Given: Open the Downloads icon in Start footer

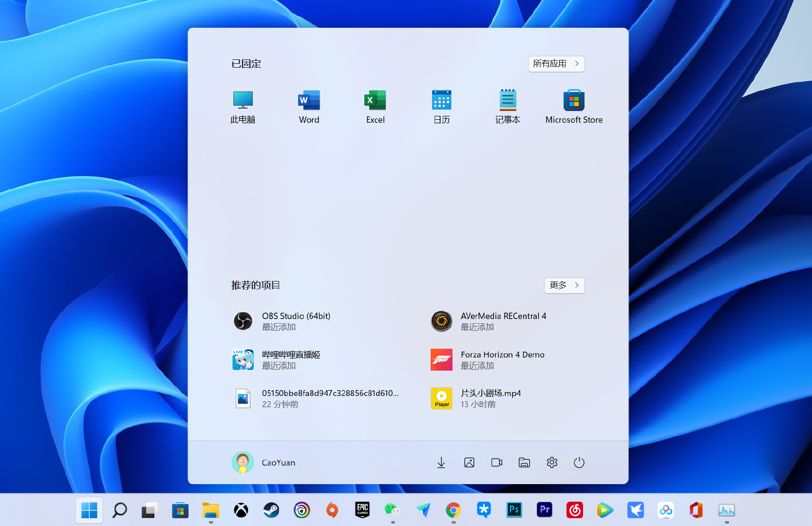Looking at the screenshot, I should [441, 462].
